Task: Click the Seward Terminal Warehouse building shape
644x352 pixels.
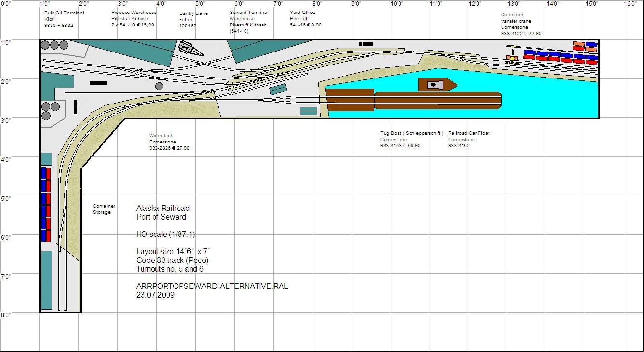Action: [250, 50]
